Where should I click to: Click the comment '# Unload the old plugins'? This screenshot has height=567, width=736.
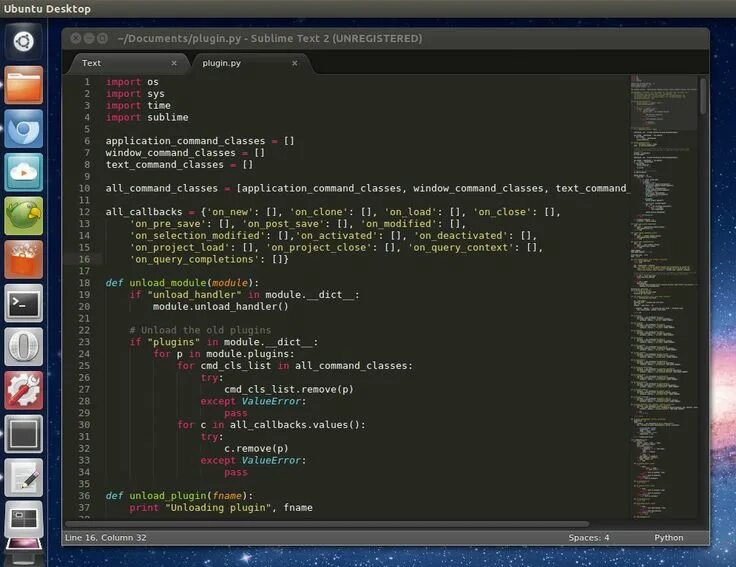tap(200, 330)
